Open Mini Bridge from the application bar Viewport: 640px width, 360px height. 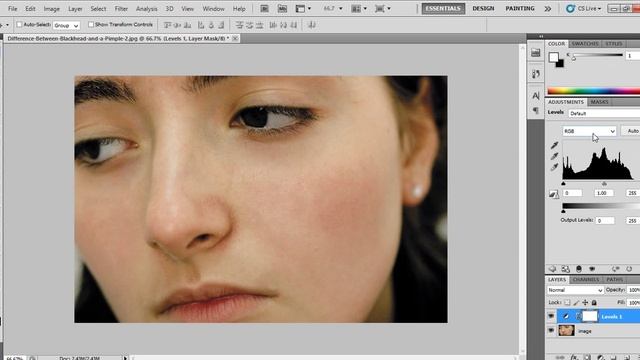coord(282,9)
